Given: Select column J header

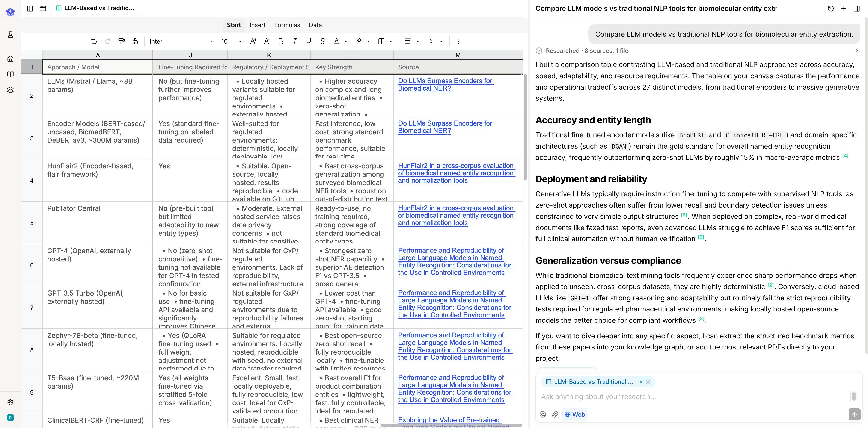Looking at the screenshot, I should pos(190,55).
